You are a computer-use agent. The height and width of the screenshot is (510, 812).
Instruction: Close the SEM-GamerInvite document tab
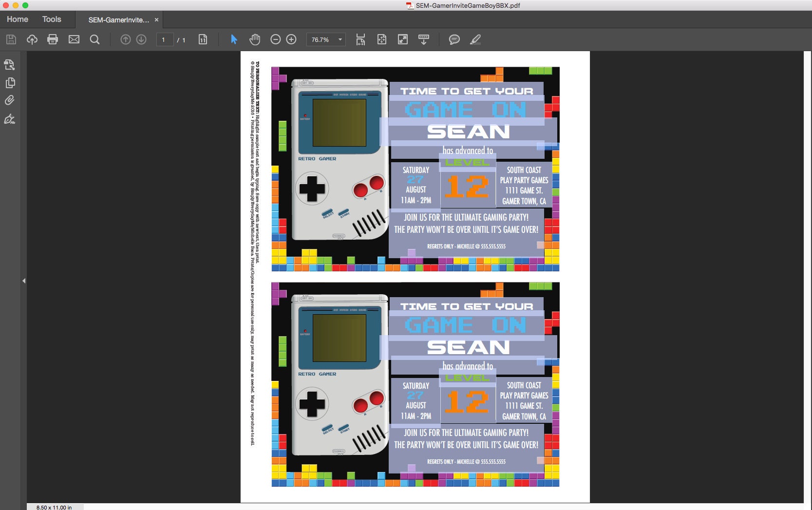point(156,20)
